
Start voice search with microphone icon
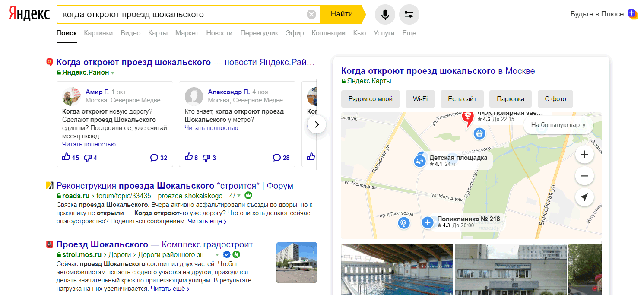(x=385, y=14)
